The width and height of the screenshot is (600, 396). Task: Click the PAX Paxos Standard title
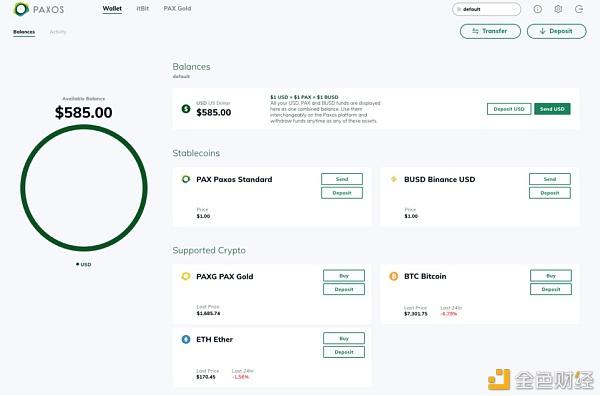(234, 179)
